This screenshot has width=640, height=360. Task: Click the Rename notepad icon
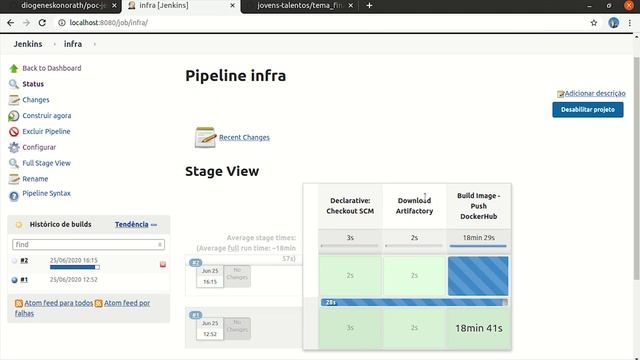click(x=13, y=179)
